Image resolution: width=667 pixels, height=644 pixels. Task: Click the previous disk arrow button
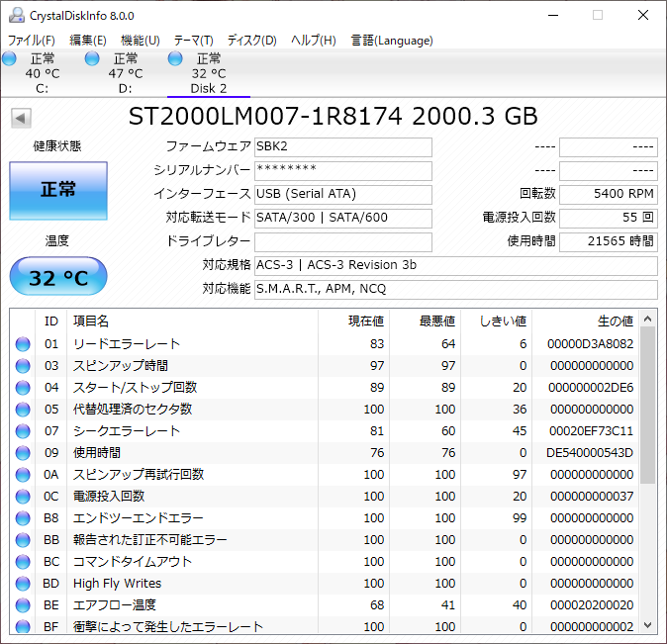[x=21, y=118]
